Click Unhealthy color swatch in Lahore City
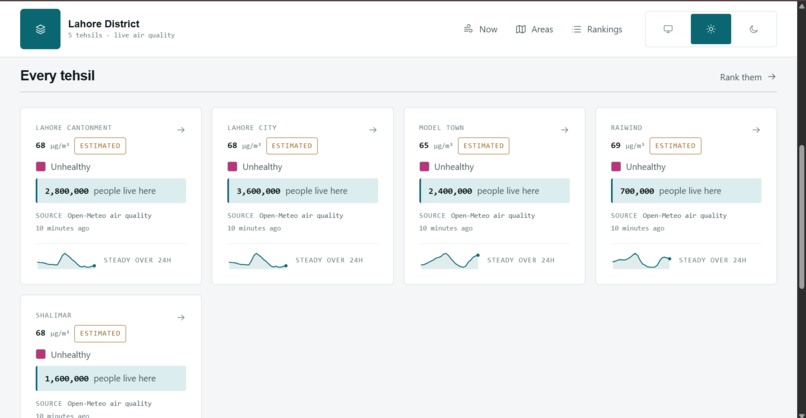Viewport: 806px width, 418px height. (232, 167)
